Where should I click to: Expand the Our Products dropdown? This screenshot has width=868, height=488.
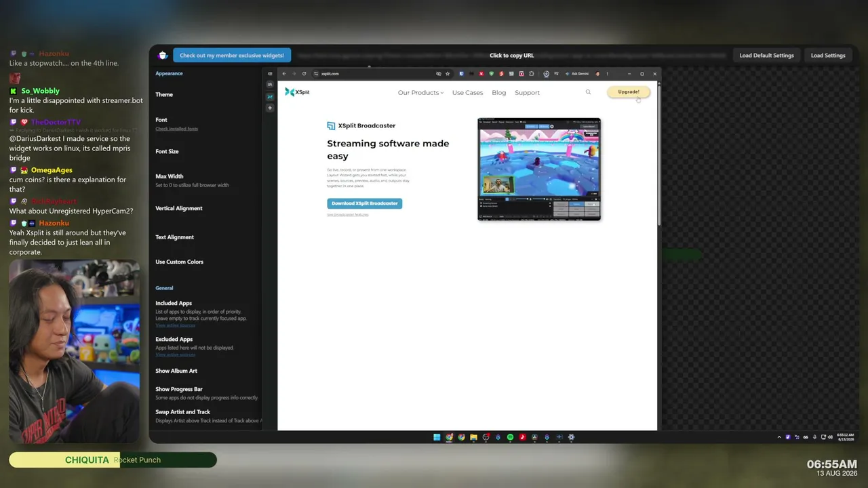(420, 93)
